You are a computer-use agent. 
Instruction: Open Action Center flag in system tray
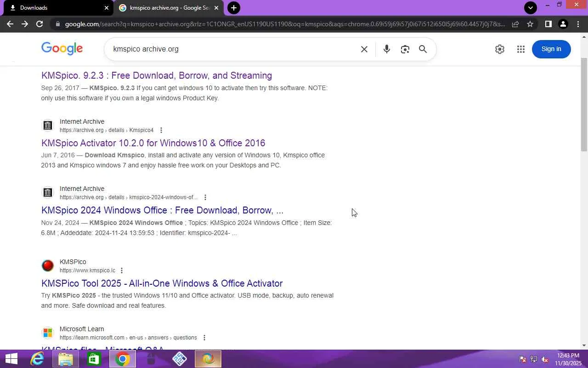pyautogui.click(x=523, y=359)
